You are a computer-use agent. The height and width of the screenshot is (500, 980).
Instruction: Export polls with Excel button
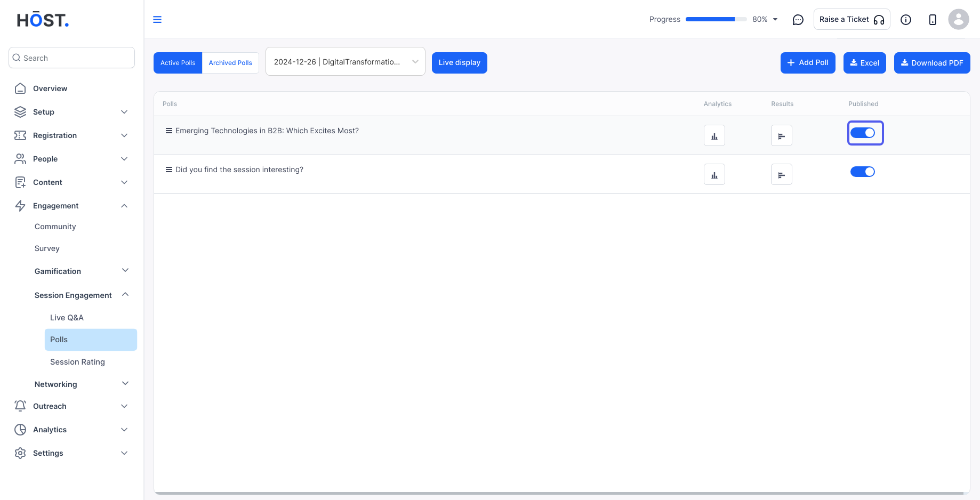865,63
